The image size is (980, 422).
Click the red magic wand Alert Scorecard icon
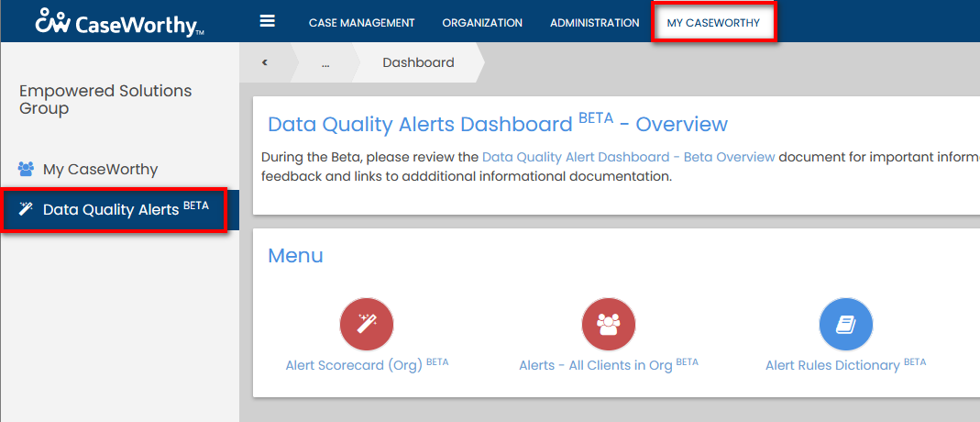367,325
